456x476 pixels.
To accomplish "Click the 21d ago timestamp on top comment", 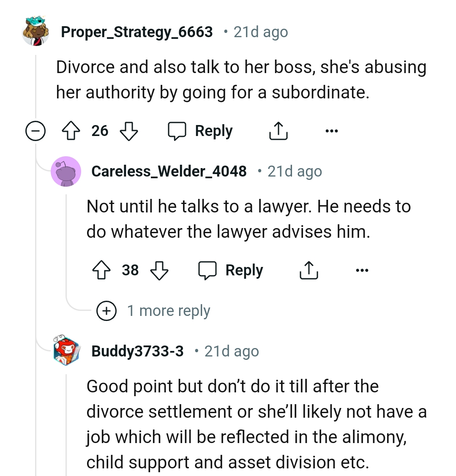I will [260, 32].
